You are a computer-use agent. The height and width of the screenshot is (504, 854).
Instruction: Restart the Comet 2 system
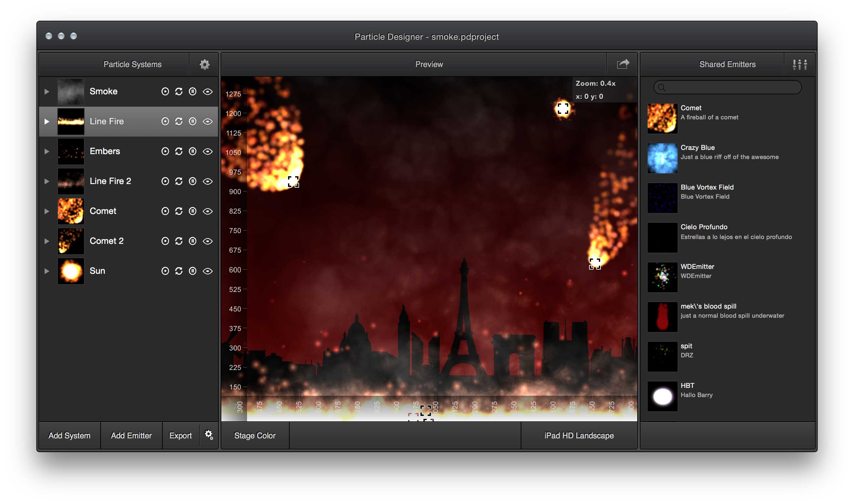[179, 241]
